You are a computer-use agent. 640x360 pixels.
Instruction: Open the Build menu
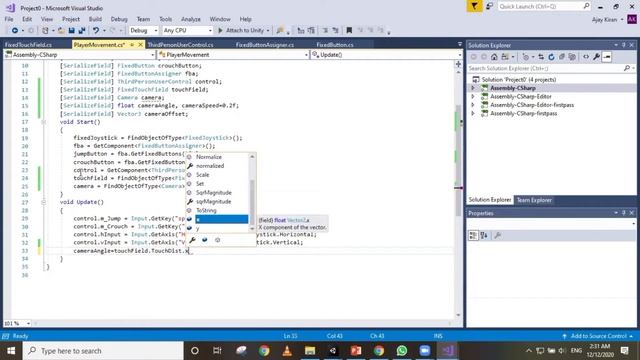[95, 19]
